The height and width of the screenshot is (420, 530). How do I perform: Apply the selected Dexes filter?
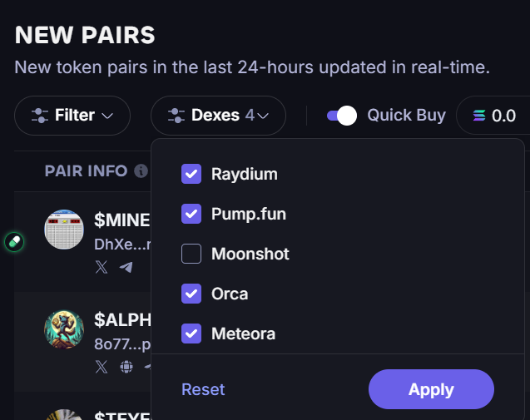pyautogui.click(x=431, y=389)
